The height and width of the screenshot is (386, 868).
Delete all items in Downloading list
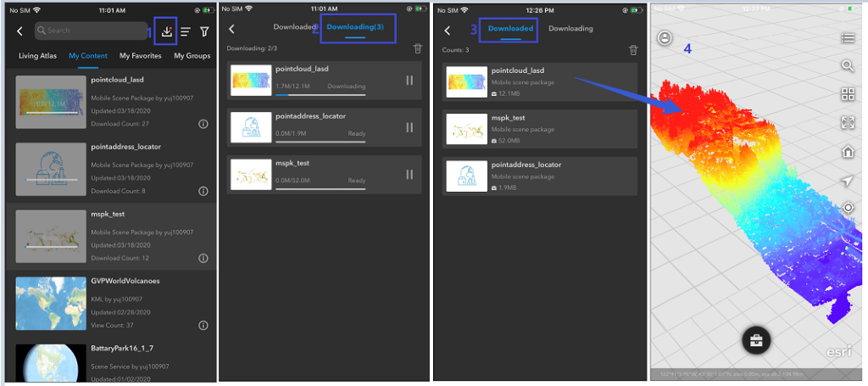[x=418, y=48]
